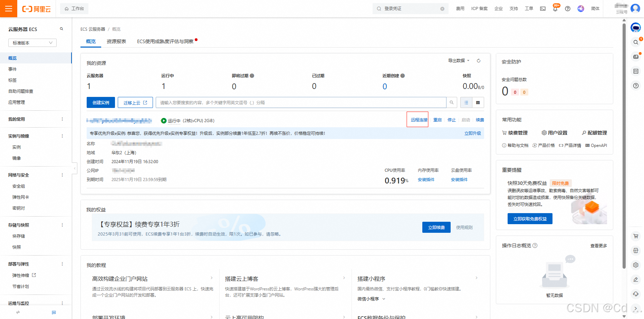
Task: Expand 高效构建企业门户网站 tutorial arrow
Action: click(212, 278)
